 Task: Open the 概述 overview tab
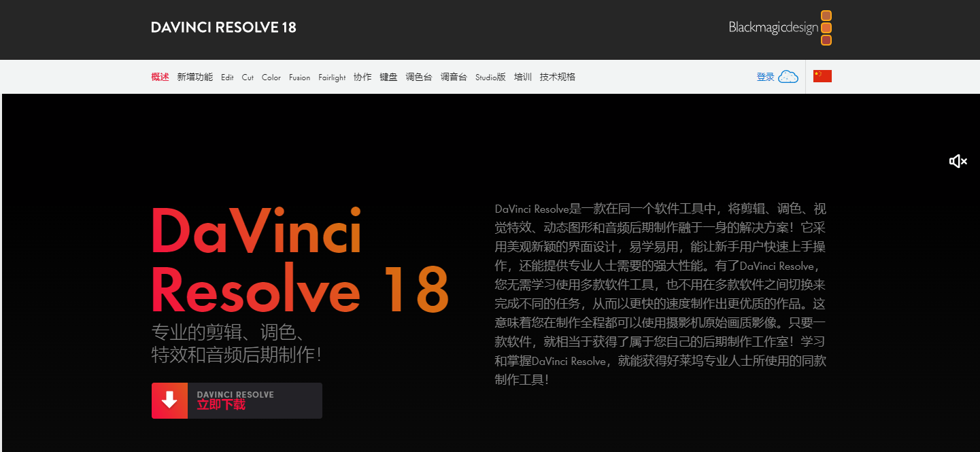coord(160,77)
